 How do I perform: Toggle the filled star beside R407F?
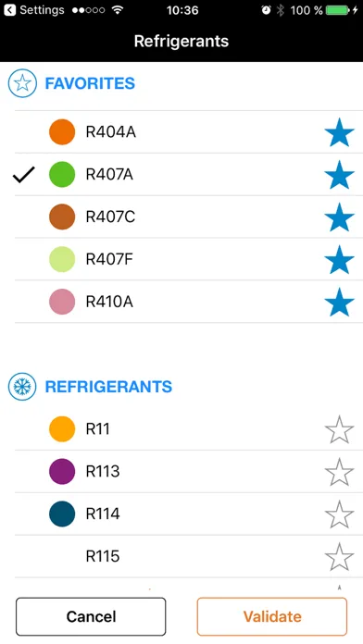339,260
